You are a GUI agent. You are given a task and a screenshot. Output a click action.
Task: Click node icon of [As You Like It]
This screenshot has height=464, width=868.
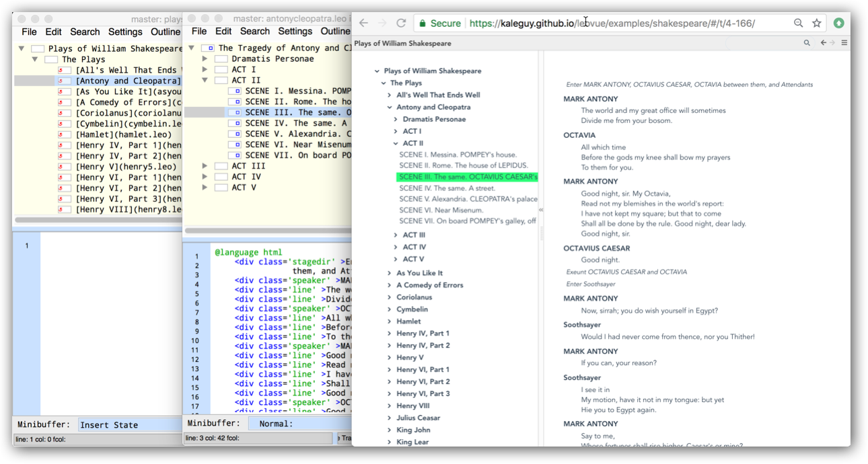coord(65,91)
